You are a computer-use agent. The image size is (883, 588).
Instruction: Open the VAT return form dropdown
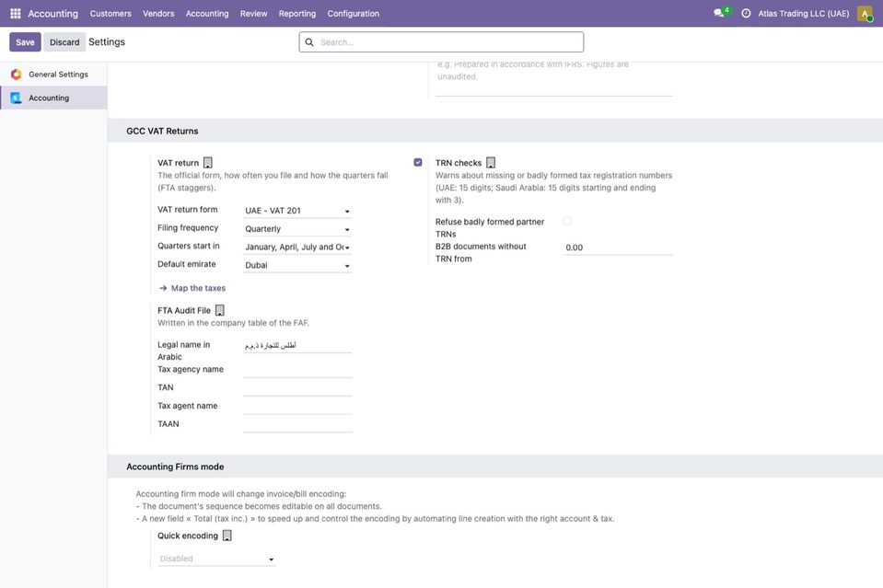(x=297, y=211)
